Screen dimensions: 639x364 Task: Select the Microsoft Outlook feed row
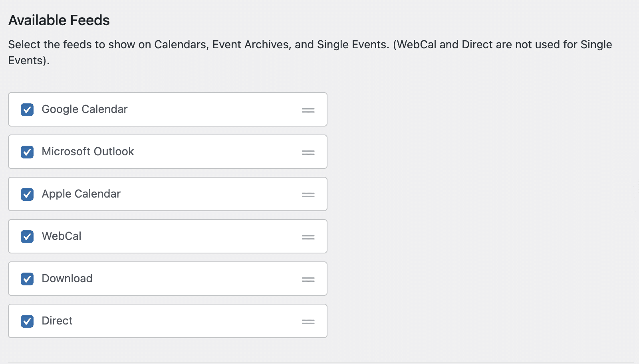pos(168,152)
